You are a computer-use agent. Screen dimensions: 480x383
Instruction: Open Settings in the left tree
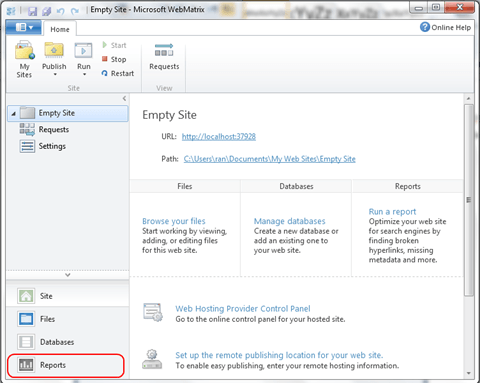pos(43,146)
